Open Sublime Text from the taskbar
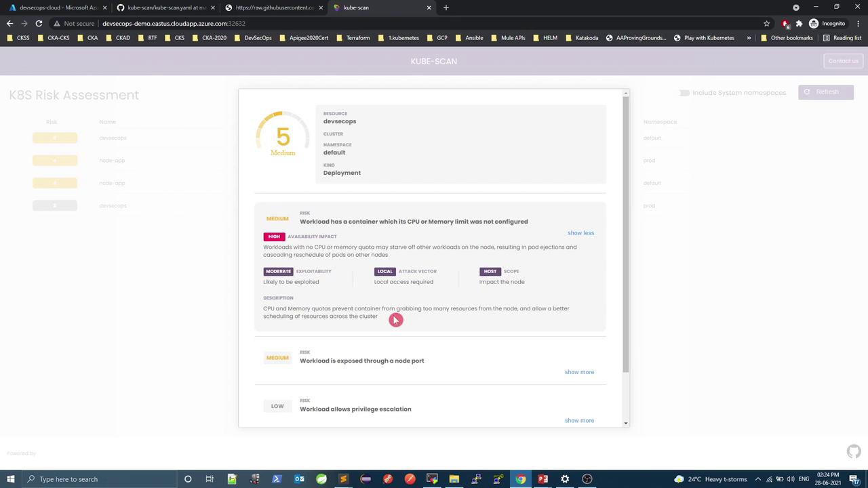The width and height of the screenshot is (868, 488). click(x=343, y=479)
